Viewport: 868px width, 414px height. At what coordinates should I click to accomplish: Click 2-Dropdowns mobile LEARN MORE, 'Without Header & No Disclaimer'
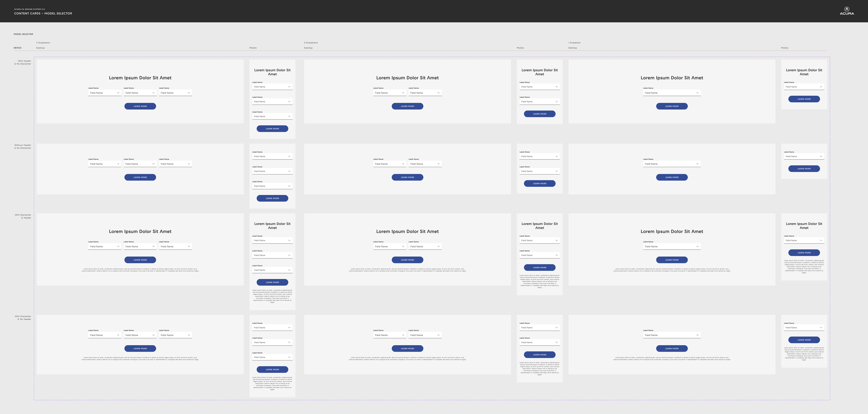540,184
